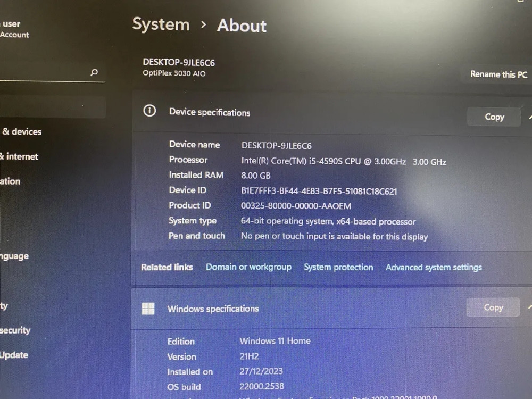Open Privacy & security in the sidebar

point(15,330)
